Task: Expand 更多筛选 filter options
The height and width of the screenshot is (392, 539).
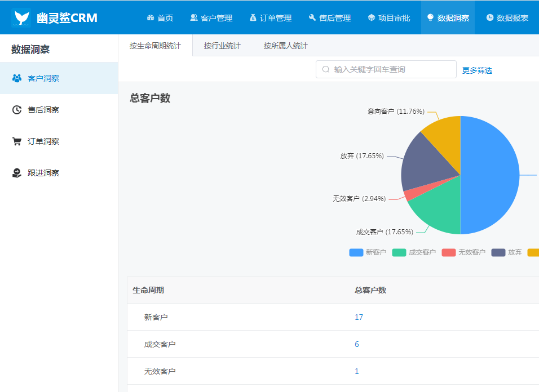Action: tap(477, 70)
